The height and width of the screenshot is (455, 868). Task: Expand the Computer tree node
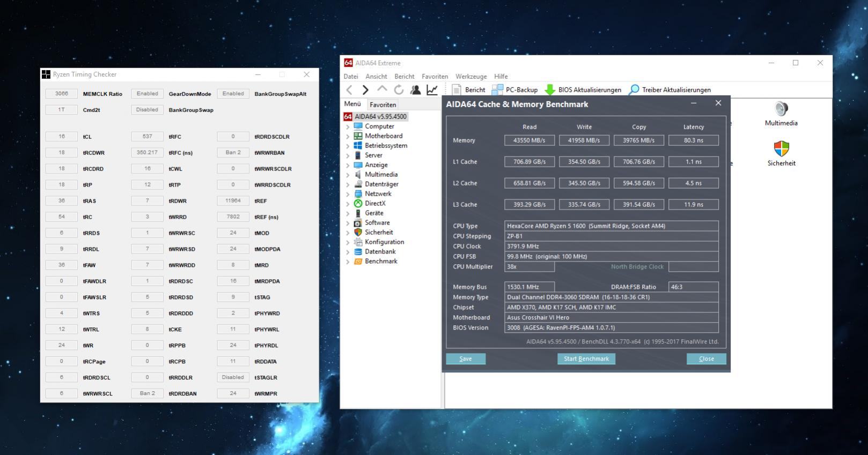coord(348,127)
